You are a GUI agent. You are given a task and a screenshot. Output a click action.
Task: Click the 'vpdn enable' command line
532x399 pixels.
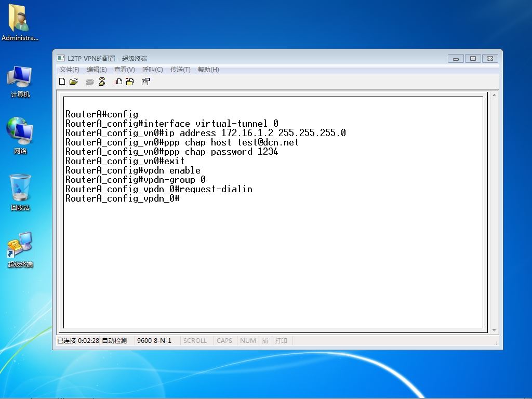pos(132,170)
